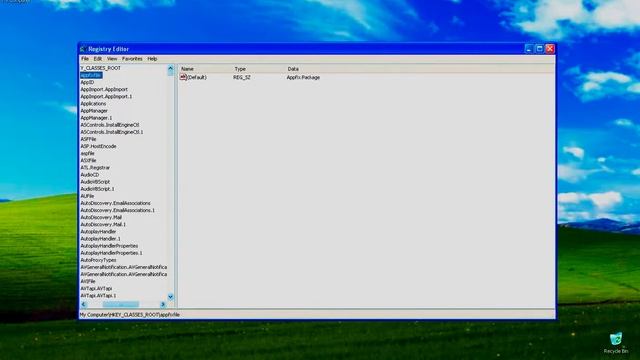Viewport: 640px width, 360px height.
Task: Select the HKEY_CLASSES_ROOT tree node
Action: [x=100, y=68]
